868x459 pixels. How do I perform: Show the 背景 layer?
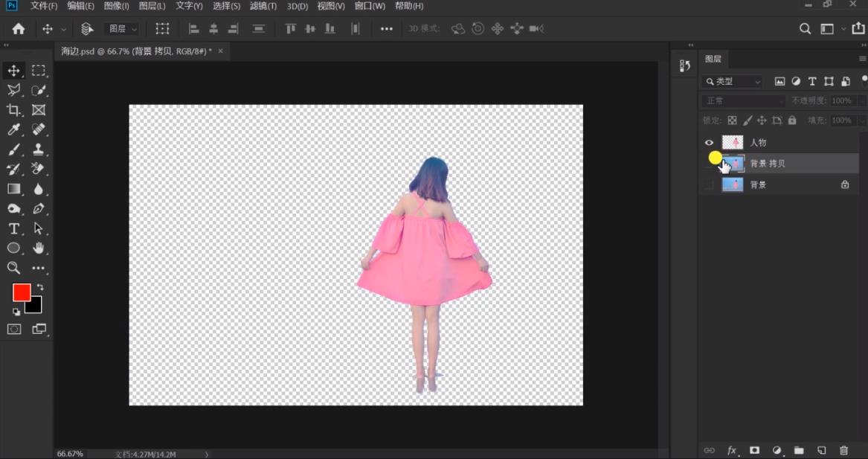coord(709,184)
